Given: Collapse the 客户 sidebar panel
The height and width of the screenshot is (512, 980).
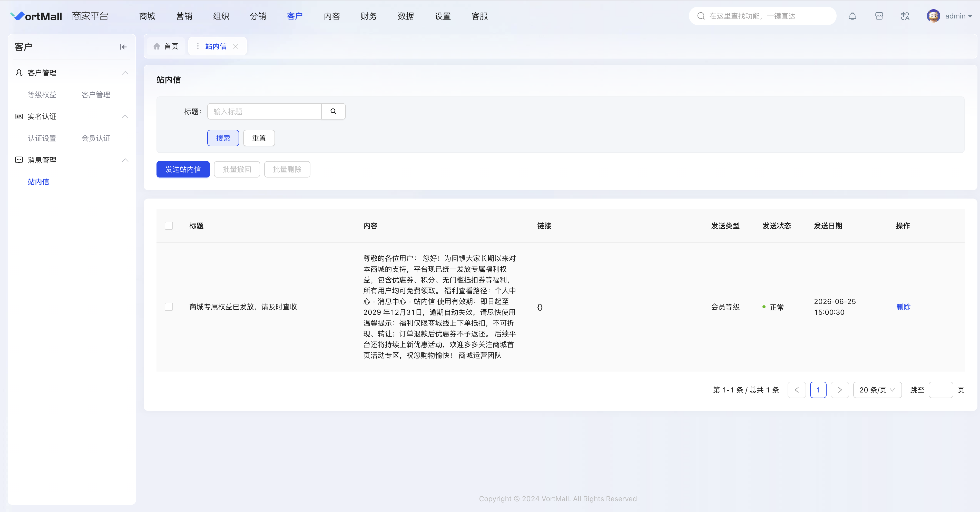Looking at the screenshot, I should pyautogui.click(x=123, y=47).
